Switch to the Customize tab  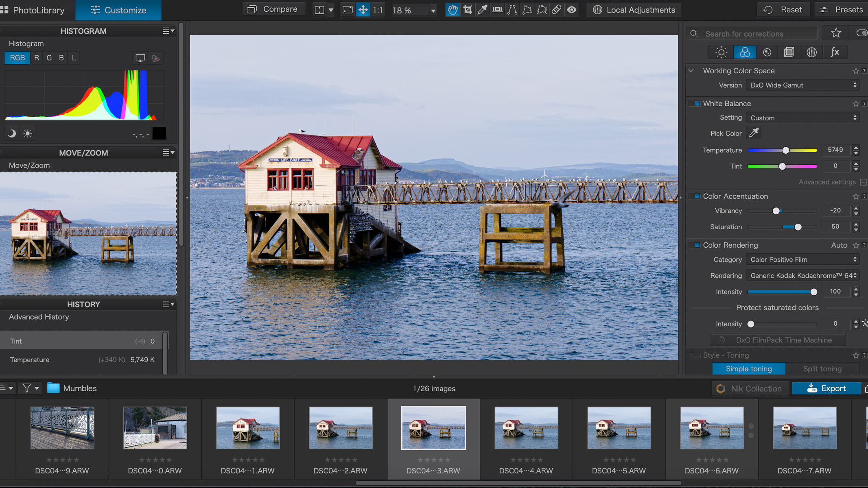pos(118,10)
